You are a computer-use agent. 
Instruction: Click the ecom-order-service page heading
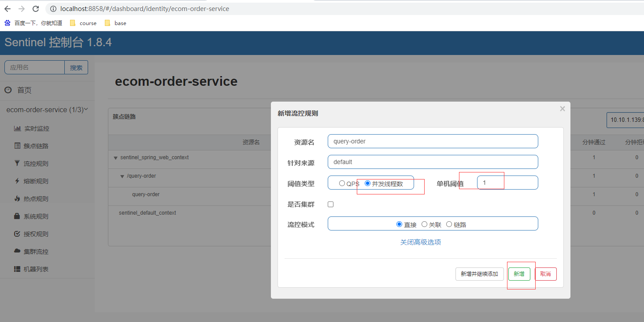coord(176,81)
